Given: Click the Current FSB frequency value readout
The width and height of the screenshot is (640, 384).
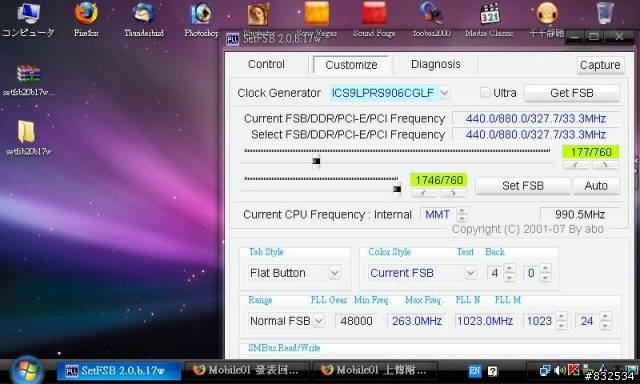Looking at the screenshot, I should [x=535, y=118].
